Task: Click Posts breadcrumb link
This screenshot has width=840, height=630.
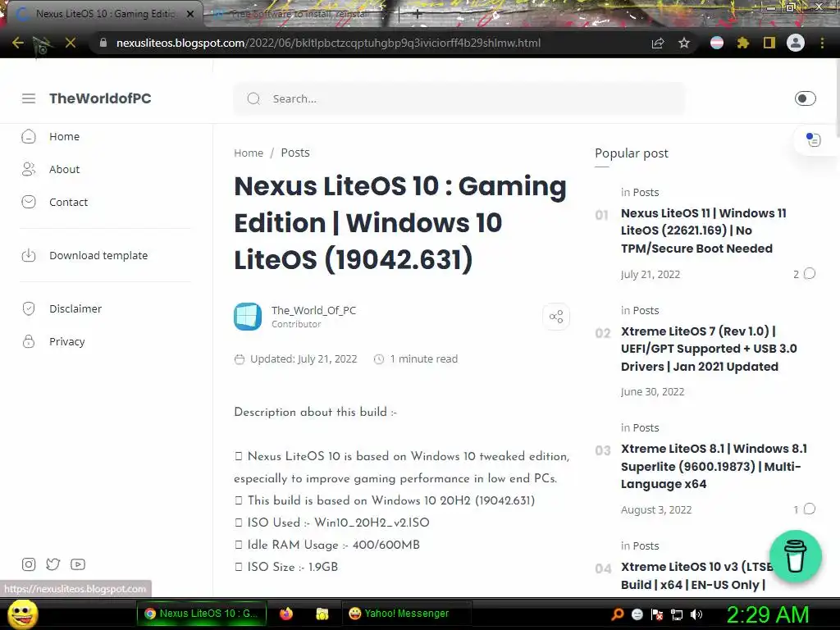Action: coord(295,153)
